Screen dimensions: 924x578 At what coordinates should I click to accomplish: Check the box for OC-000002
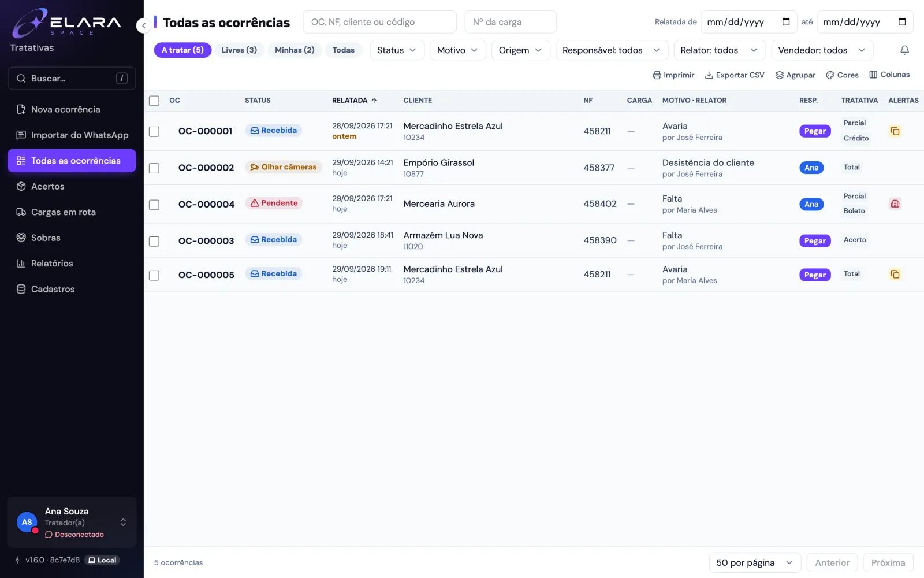click(154, 168)
